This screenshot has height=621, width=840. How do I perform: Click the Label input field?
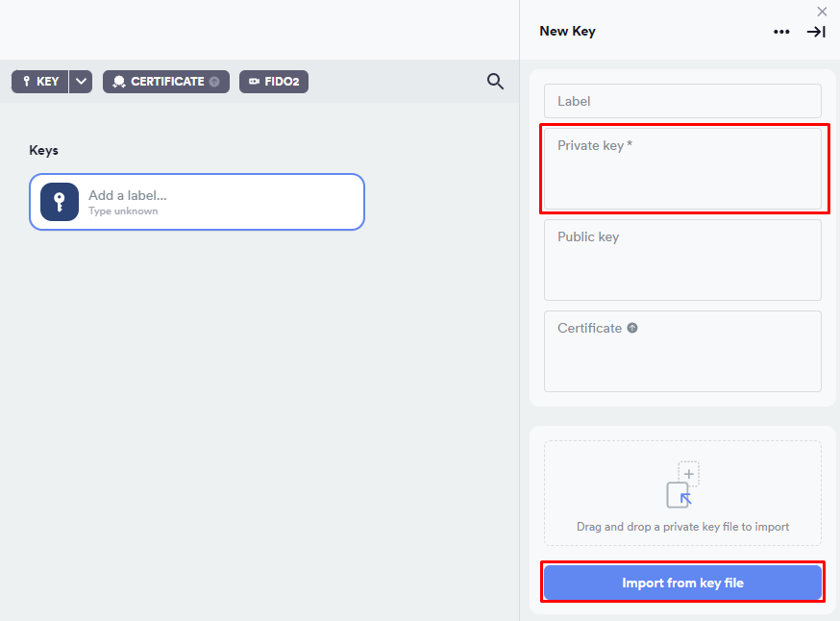click(682, 101)
